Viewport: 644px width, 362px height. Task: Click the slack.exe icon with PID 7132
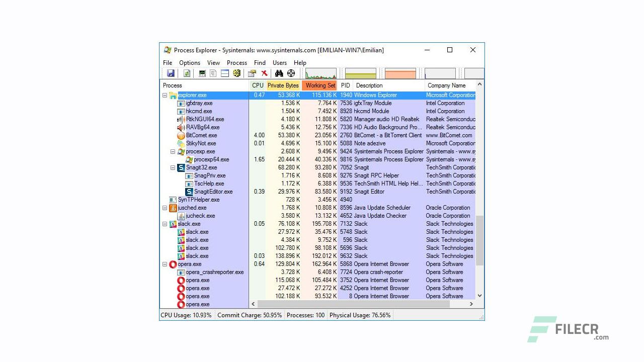173,224
